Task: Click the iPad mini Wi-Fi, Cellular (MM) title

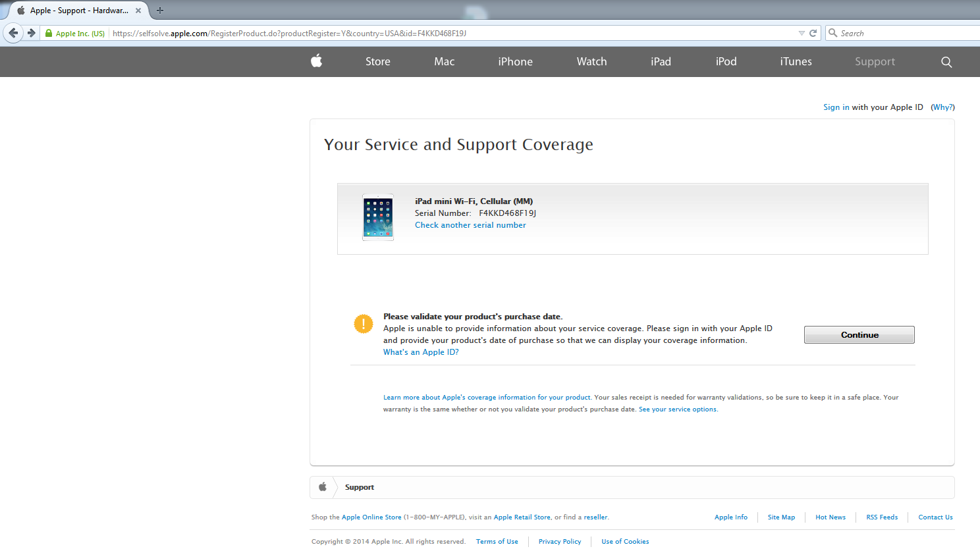Action: click(x=474, y=201)
